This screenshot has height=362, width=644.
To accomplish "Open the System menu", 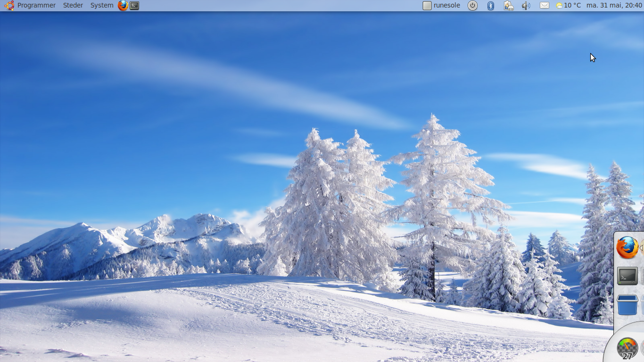I will point(102,6).
